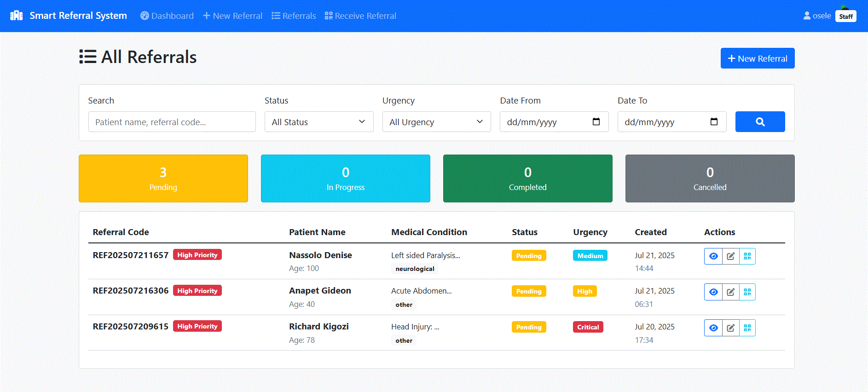The height and width of the screenshot is (392, 868).
Task: Click the osele user profile icon
Action: pos(807,16)
